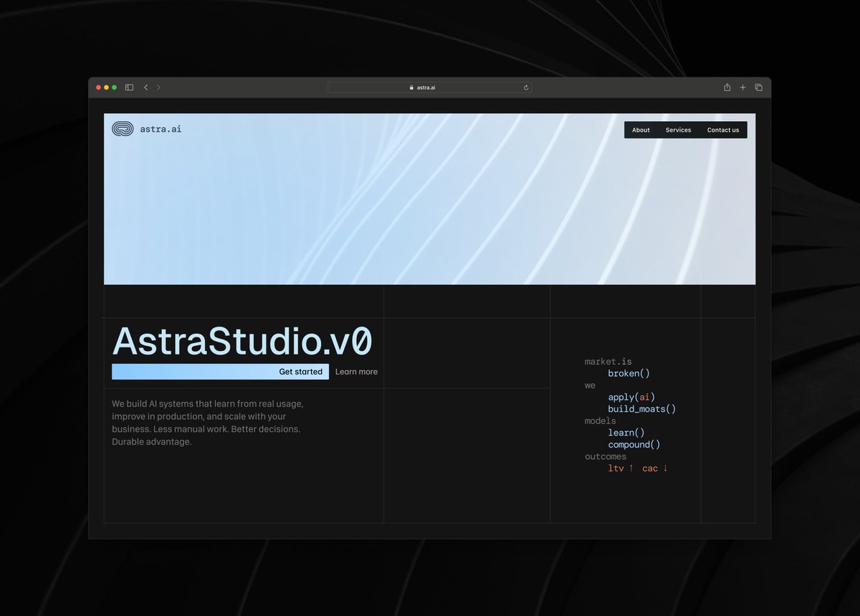Click the padlock icon in the address bar
This screenshot has width=860, height=616.
[x=411, y=87]
